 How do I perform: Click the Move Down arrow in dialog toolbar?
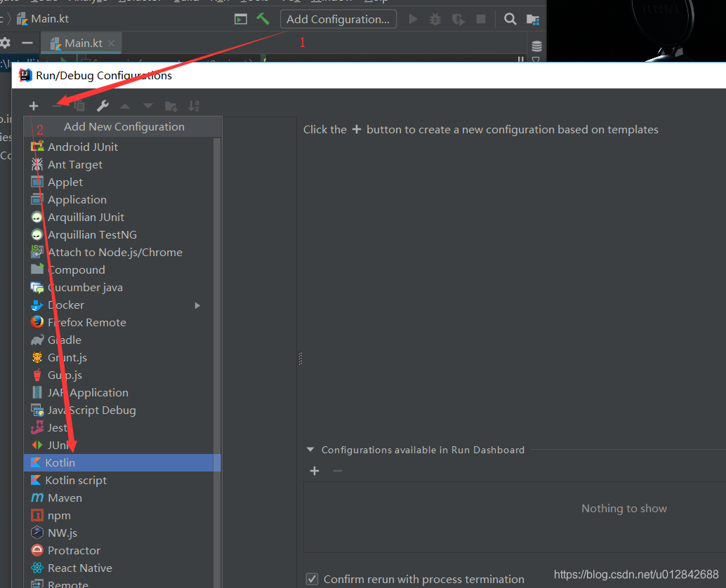click(x=148, y=106)
